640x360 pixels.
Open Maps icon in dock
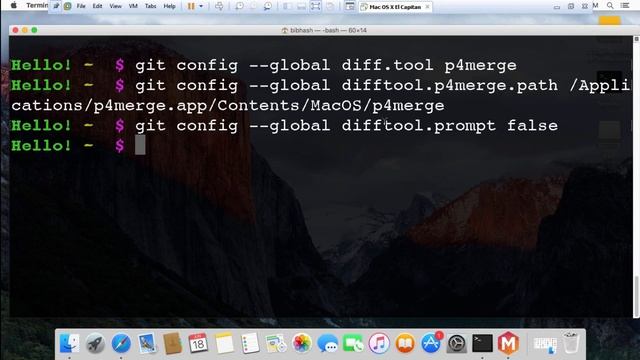tap(276, 343)
